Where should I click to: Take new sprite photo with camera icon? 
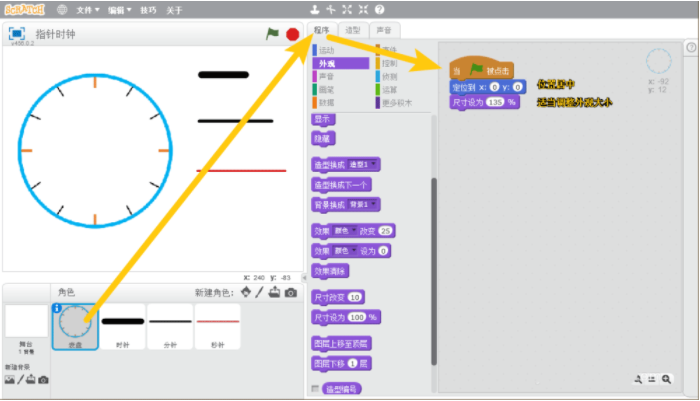tap(290, 292)
